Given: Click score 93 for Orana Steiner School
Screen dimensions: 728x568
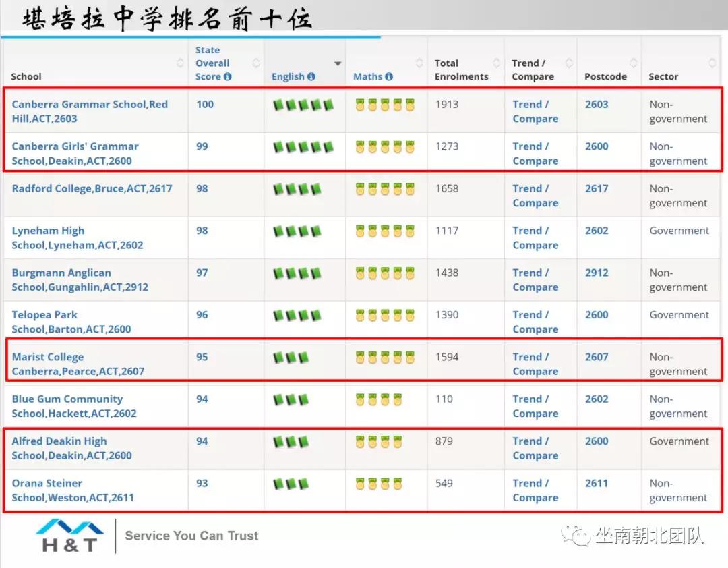Looking at the screenshot, I should click(x=202, y=484).
